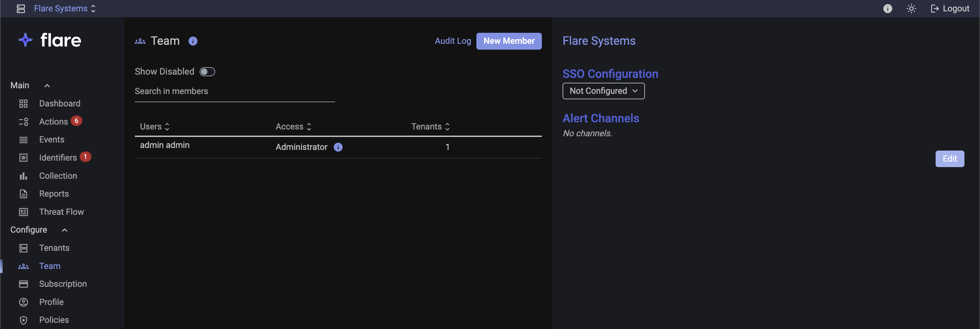Click the info icon in the top bar
Viewport: 980px width, 329px height.
pos(888,8)
